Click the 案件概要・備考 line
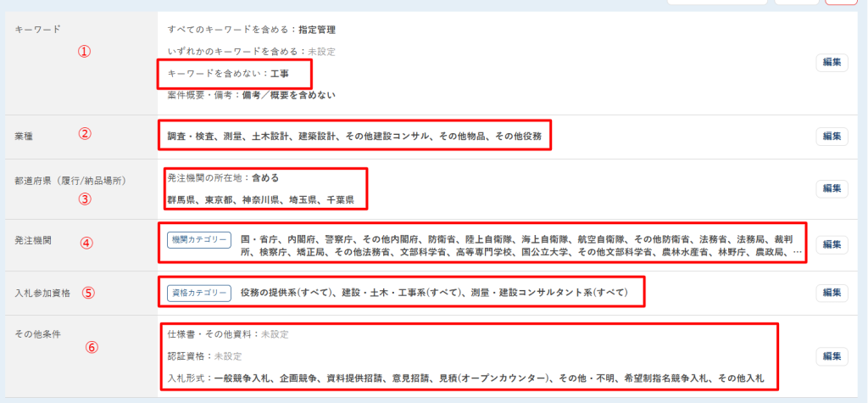 pos(251,95)
